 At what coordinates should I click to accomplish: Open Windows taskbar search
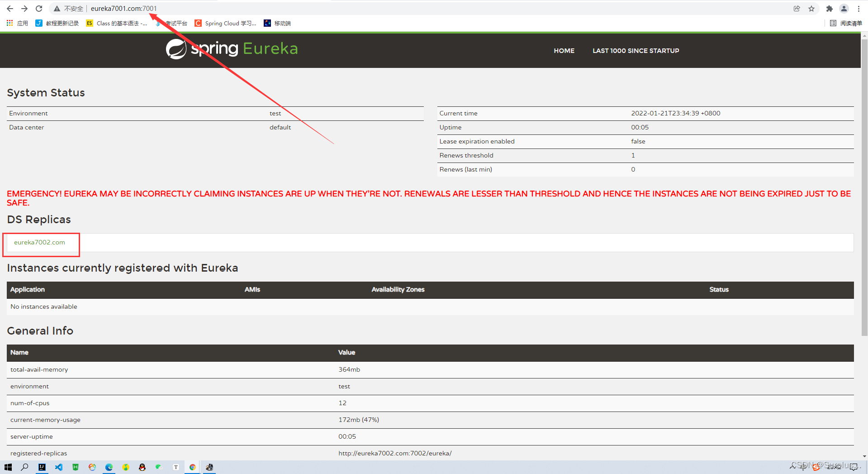pos(25,467)
